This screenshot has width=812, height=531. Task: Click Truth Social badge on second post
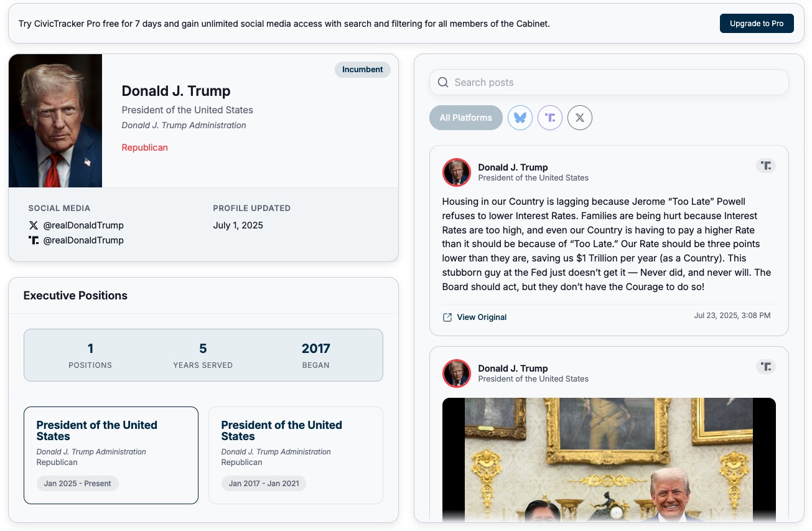coord(766,367)
